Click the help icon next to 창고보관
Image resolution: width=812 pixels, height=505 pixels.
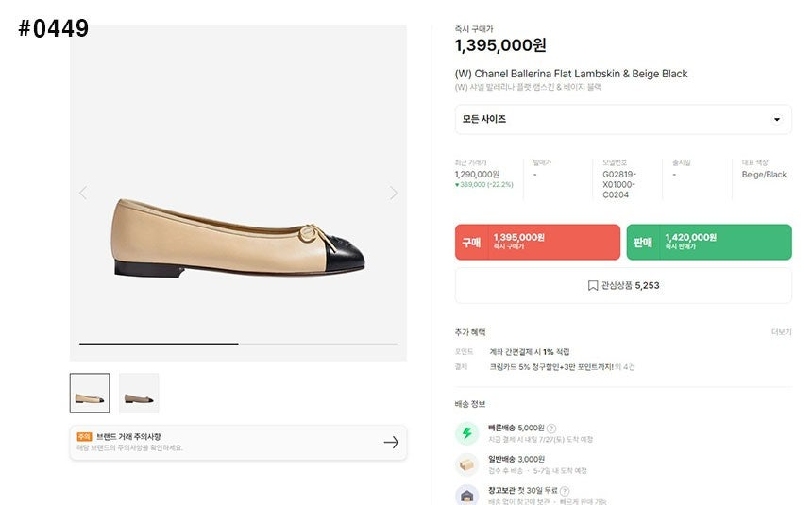point(565,491)
